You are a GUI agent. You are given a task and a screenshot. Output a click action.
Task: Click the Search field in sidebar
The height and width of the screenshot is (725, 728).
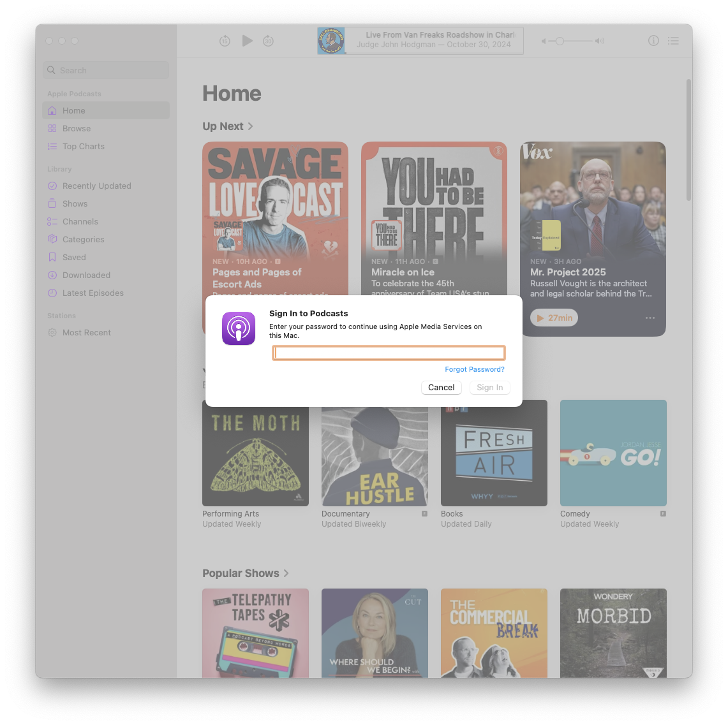(106, 70)
